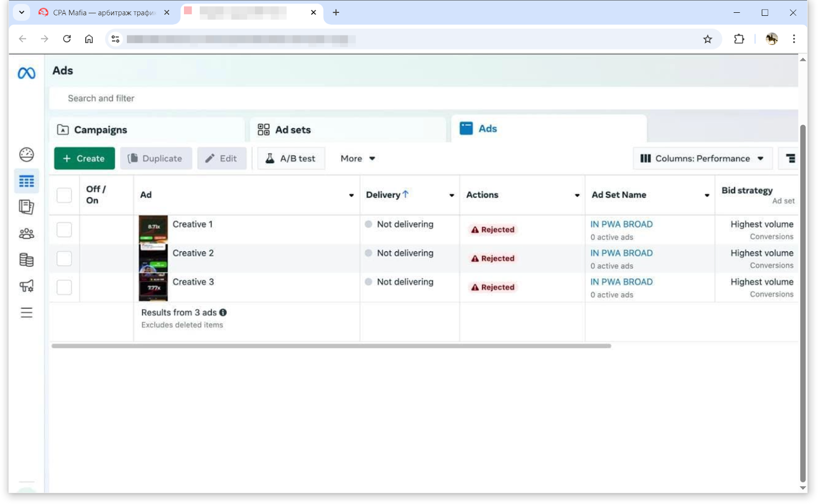Open the IN PWA BROAD link for Creative 2
This screenshot has width=818, height=504.
point(621,253)
